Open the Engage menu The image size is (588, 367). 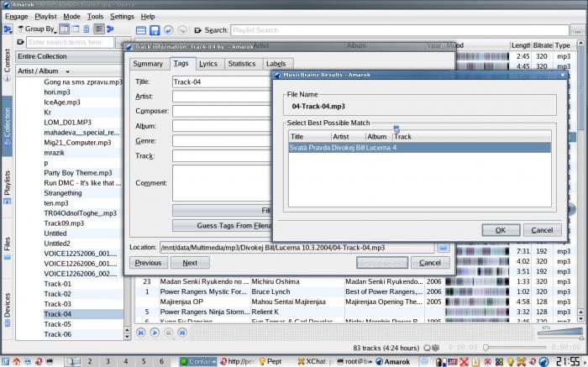coord(17,17)
